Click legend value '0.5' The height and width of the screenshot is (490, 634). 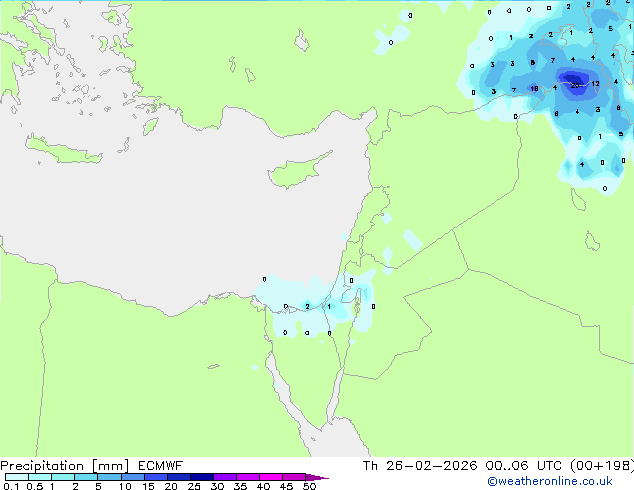tap(34, 486)
